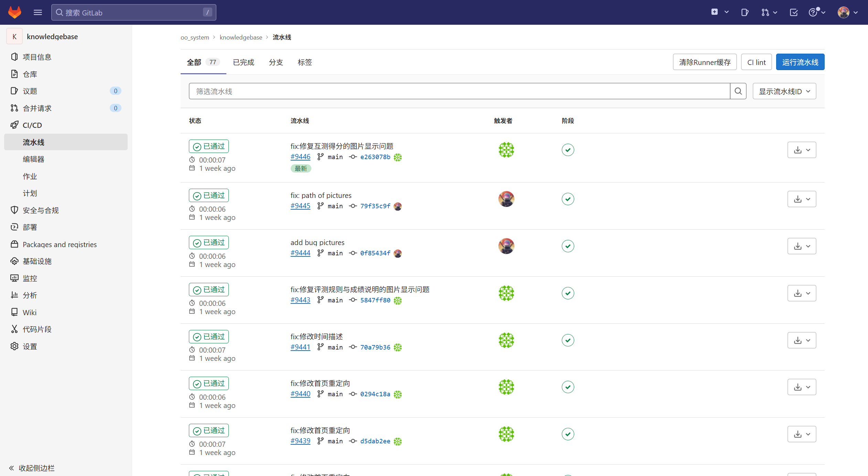The image size is (868, 476).
Task: Open 设置 settings in sidebar
Action: 30,346
